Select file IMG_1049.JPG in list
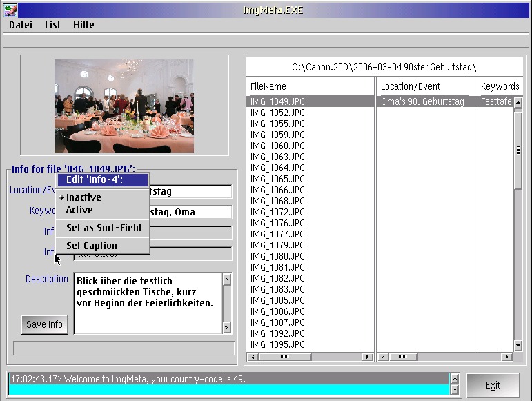Image resolution: width=532 pixels, height=401 pixels. click(310, 101)
